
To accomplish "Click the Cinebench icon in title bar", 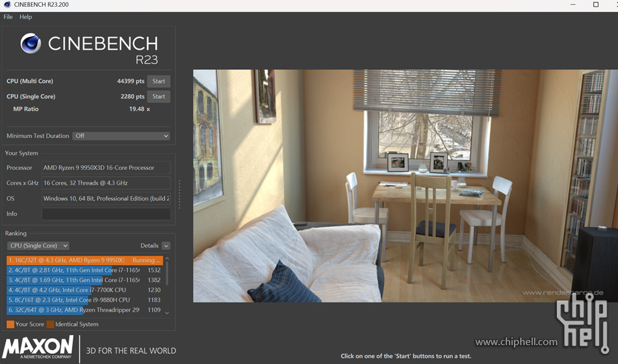I will click(x=7, y=4).
